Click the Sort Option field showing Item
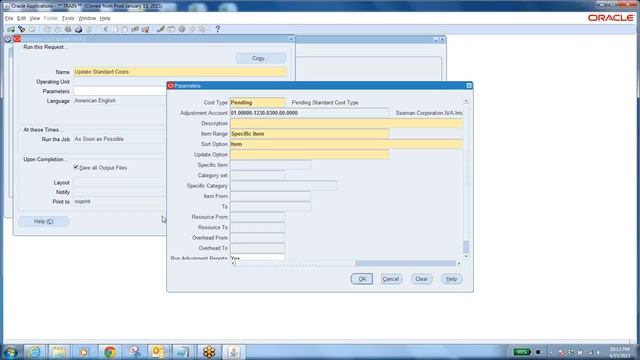Screen dimensions: 640x360 (x=347, y=144)
